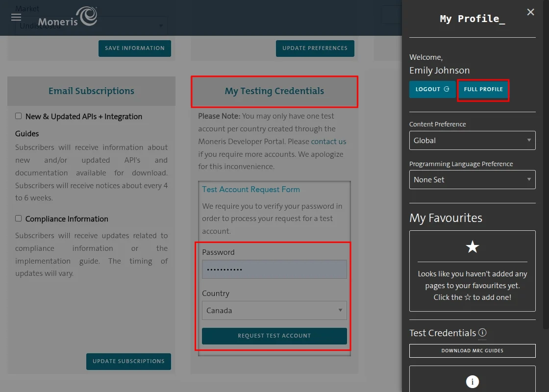Open Programming Language Preference dropdown
Viewport: 549px width, 392px height.
click(x=473, y=179)
